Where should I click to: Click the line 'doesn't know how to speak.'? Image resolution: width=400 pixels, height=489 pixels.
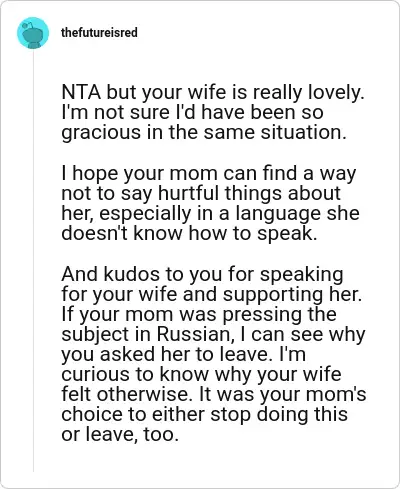click(x=189, y=233)
